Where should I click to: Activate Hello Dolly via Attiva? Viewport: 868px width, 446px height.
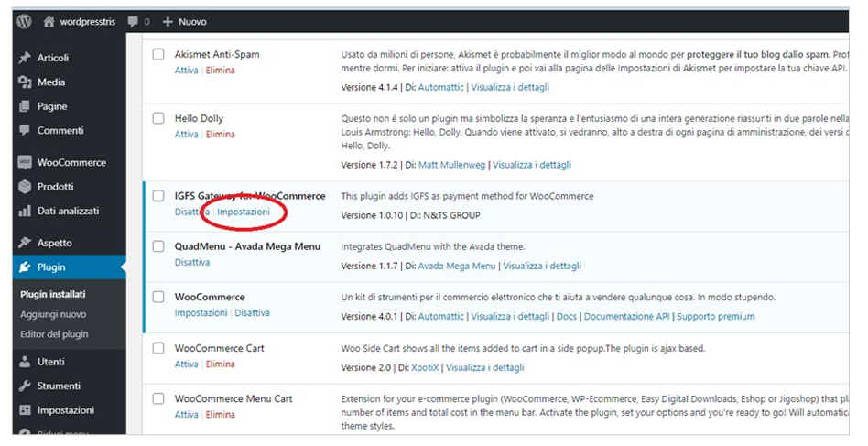tap(187, 135)
